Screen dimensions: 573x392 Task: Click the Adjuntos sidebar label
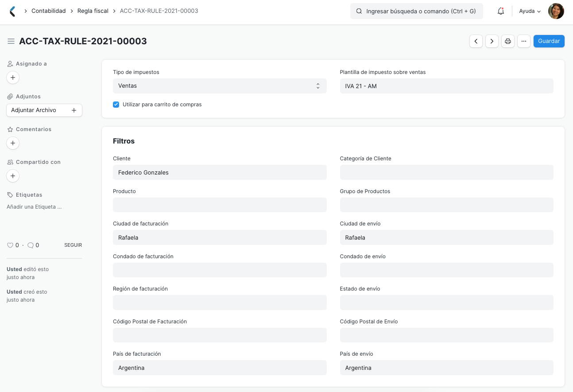coord(28,97)
